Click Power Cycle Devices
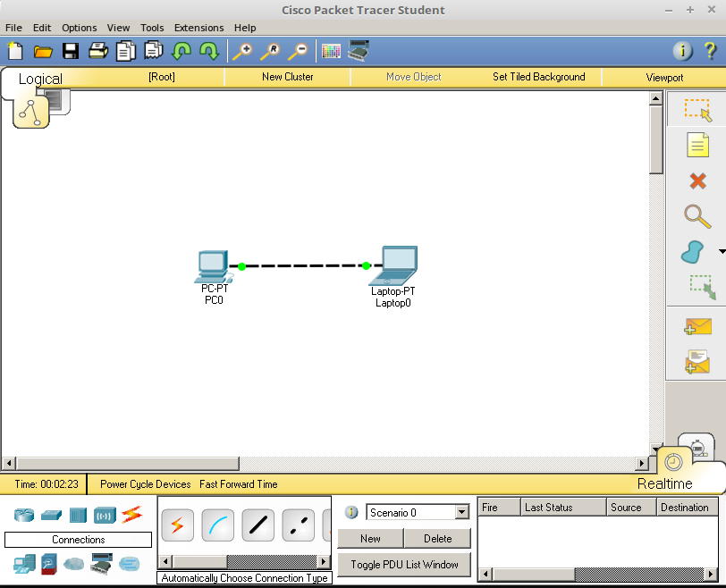 pos(145,484)
